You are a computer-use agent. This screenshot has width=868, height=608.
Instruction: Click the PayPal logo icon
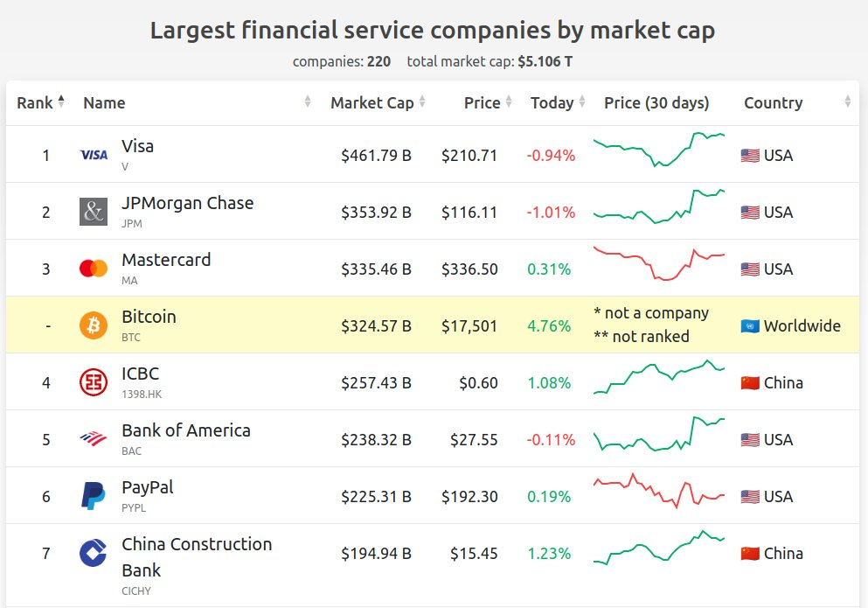[x=93, y=495]
